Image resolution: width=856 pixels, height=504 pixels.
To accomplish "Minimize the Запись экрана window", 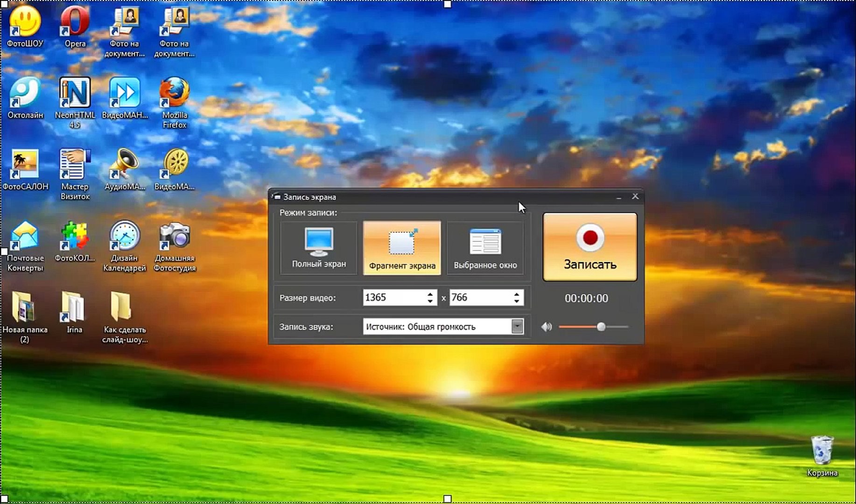I will [619, 197].
